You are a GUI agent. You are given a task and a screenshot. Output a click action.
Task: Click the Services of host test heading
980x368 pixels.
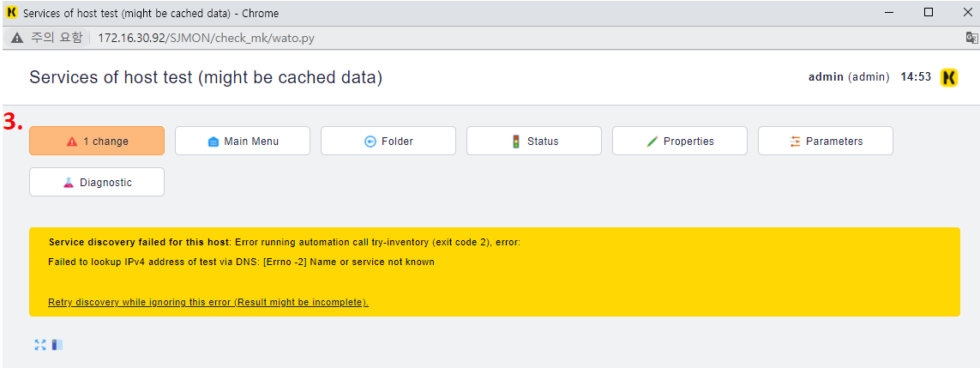[206, 77]
